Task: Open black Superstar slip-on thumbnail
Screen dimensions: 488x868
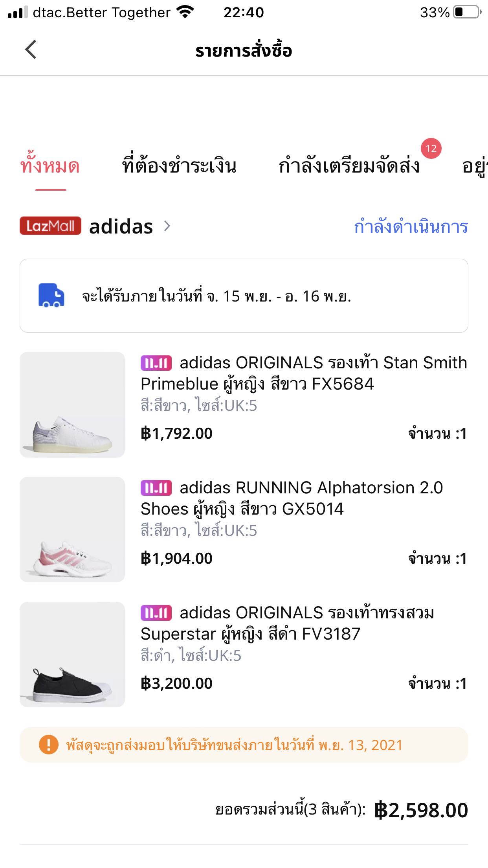Action: (x=72, y=655)
